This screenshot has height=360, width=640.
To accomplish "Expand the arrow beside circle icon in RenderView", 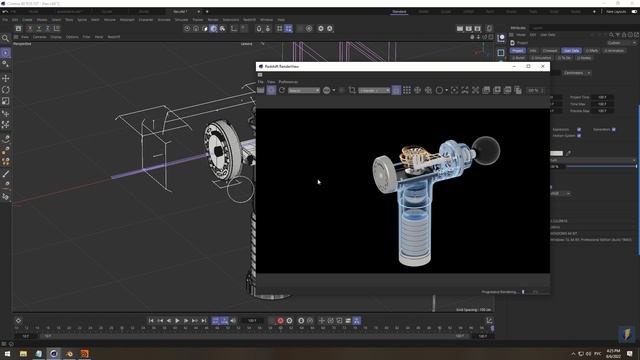I will click(447, 90).
